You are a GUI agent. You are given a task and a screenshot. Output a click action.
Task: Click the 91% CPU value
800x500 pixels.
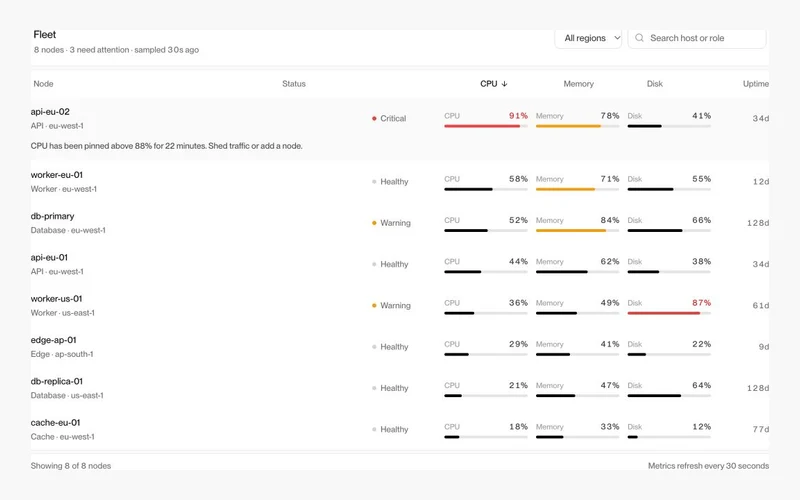518,116
